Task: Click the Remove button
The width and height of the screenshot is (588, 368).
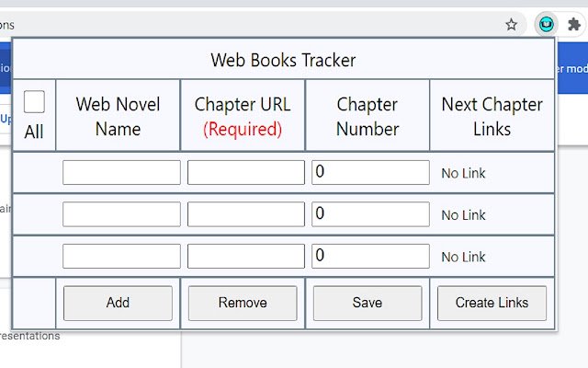Action: click(243, 303)
